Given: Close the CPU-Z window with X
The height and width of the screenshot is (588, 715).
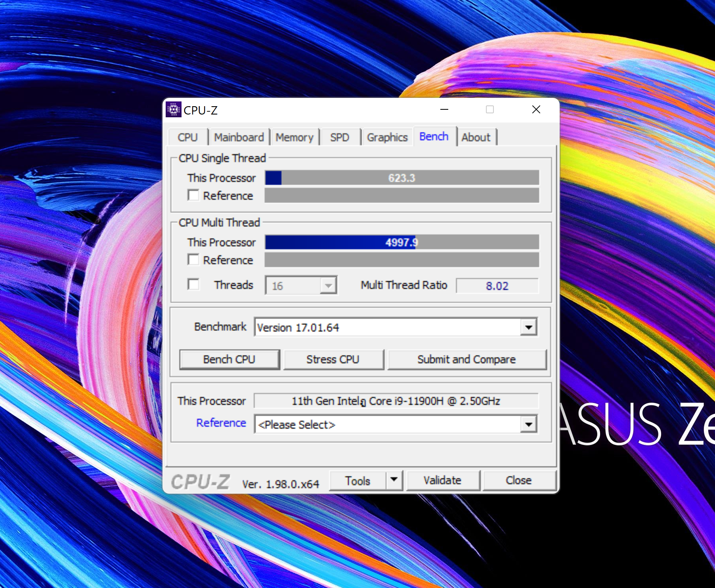Looking at the screenshot, I should pyautogui.click(x=536, y=109).
